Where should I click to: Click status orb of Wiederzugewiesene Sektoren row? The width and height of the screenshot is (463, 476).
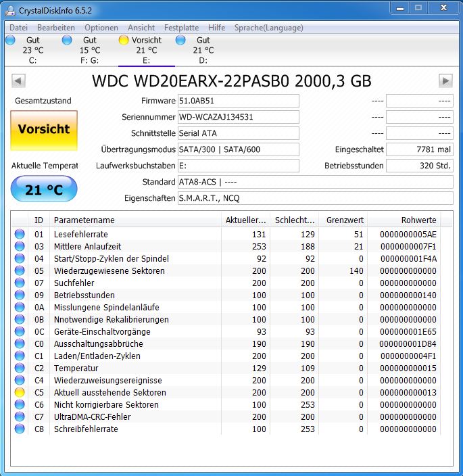pyautogui.click(x=20, y=270)
